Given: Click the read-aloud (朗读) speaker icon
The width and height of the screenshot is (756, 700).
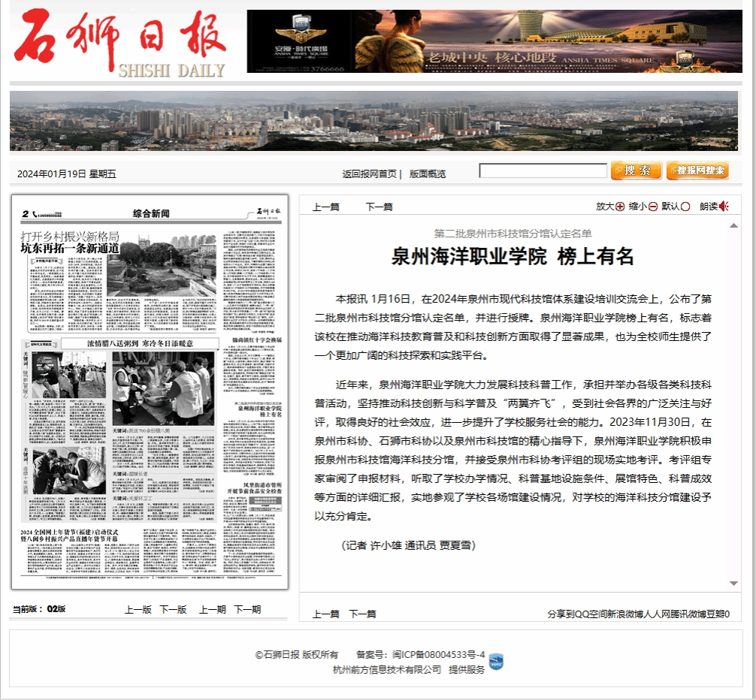Looking at the screenshot, I should coord(724,207).
